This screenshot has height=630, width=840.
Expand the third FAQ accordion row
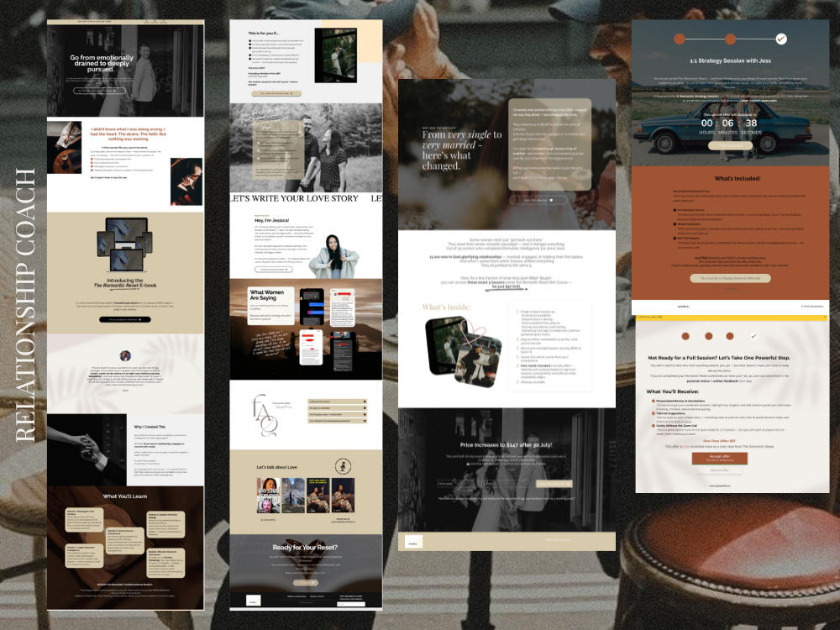pyautogui.click(x=338, y=414)
